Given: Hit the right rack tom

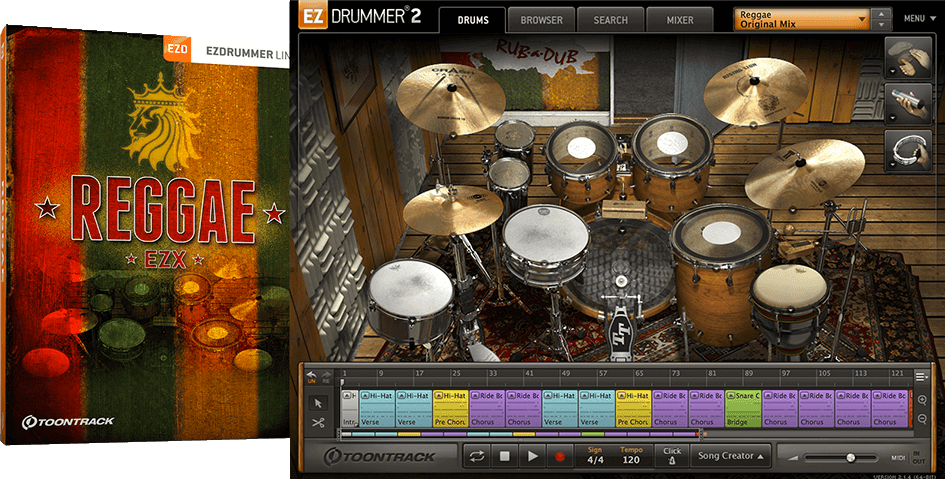Looking at the screenshot, I should tap(672, 154).
